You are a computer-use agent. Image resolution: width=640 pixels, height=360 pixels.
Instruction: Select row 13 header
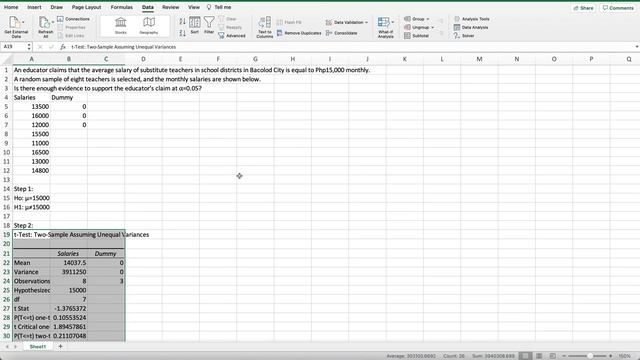point(6,180)
